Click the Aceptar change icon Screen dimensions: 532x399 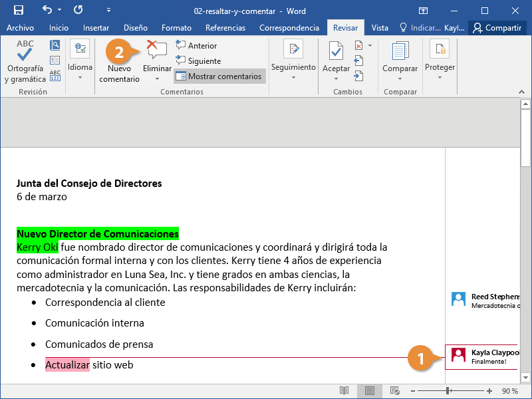[336, 52]
